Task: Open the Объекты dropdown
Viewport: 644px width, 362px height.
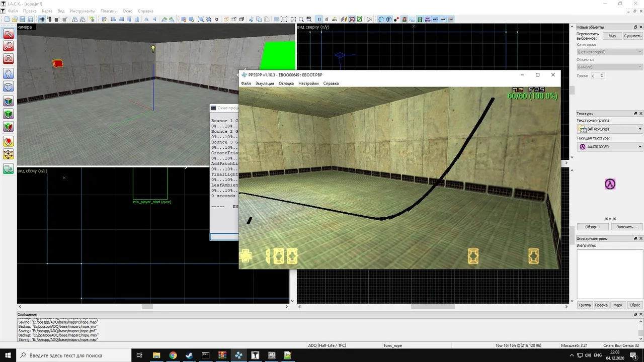Action: (x=610, y=67)
